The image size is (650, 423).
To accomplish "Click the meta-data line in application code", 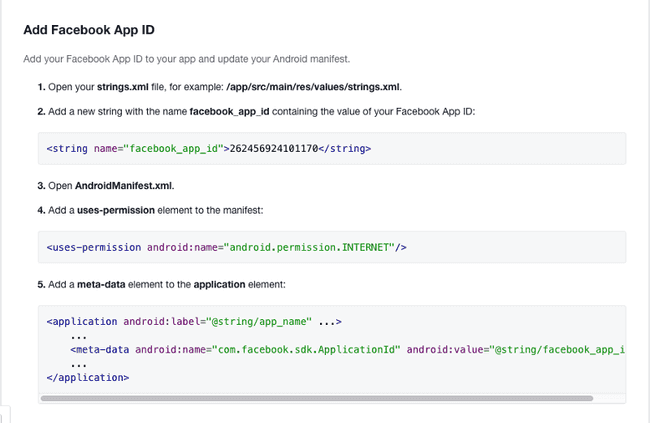I will [x=347, y=350].
